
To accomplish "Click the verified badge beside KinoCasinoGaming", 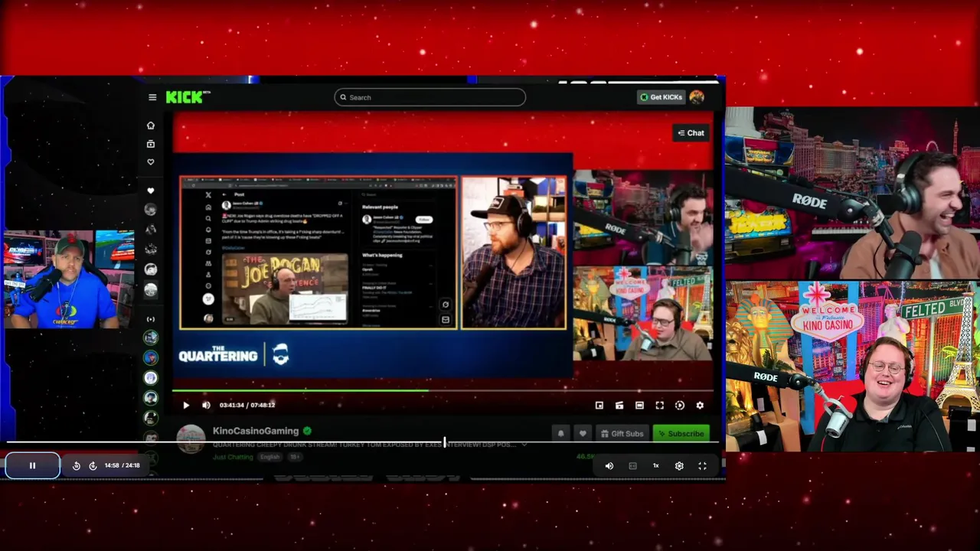I will [x=307, y=431].
